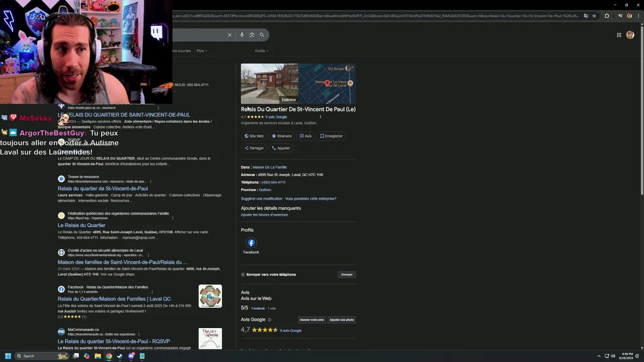Open Chrome profile avatar in toolbar

(x=629, y=16)
